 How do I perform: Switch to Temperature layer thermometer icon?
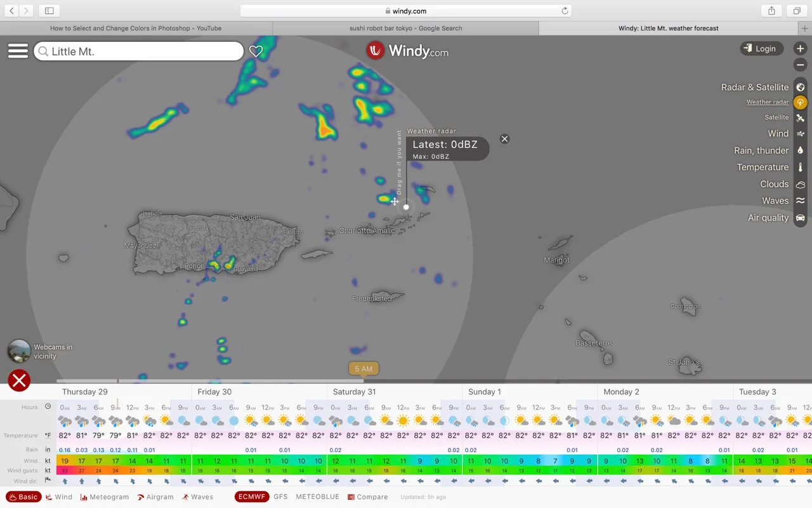[x=800, y=167]
